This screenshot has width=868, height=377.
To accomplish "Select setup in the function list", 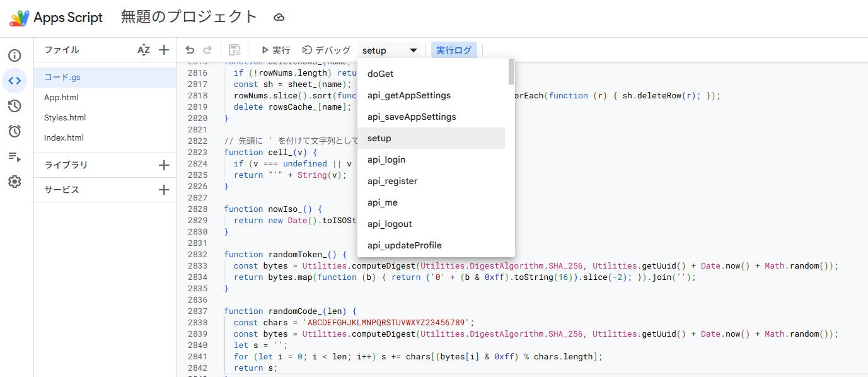I will click(x=431, y=138).
